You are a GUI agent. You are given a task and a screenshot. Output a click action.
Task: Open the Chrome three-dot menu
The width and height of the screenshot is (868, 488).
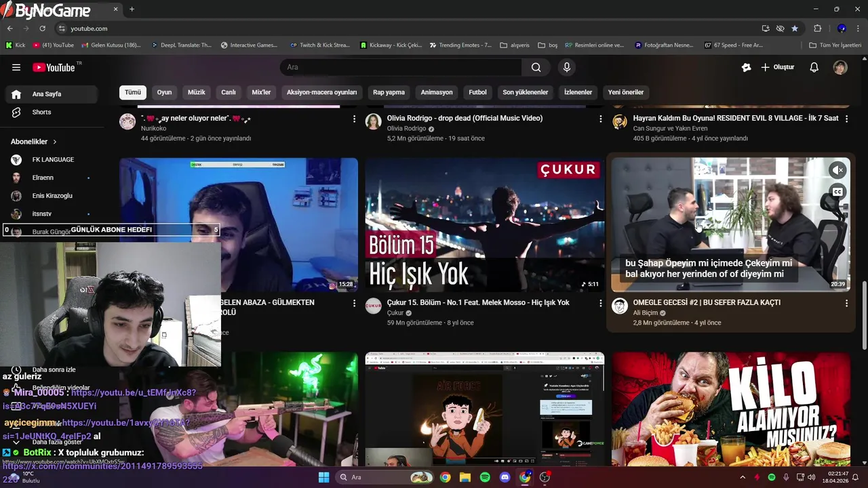(859, 28)
